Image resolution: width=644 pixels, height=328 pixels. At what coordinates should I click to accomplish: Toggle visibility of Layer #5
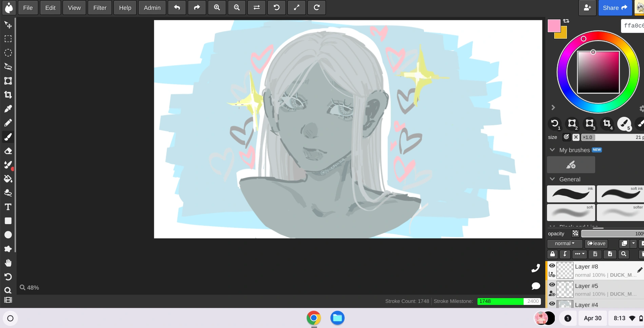[x=552, y=285]
